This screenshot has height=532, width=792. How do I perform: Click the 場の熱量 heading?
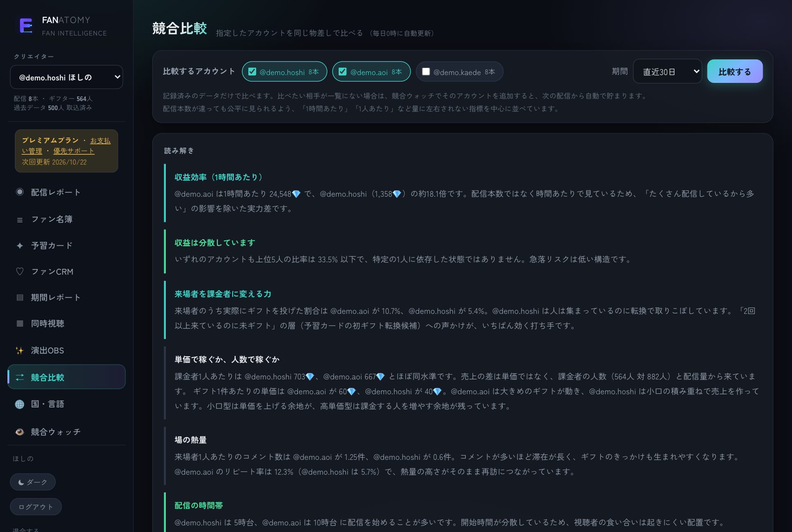tap(191, 440)
